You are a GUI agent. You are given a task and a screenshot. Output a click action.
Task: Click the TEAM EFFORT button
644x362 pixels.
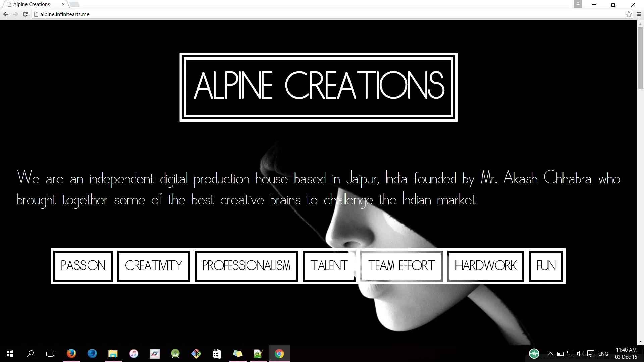tap(401, 266)
